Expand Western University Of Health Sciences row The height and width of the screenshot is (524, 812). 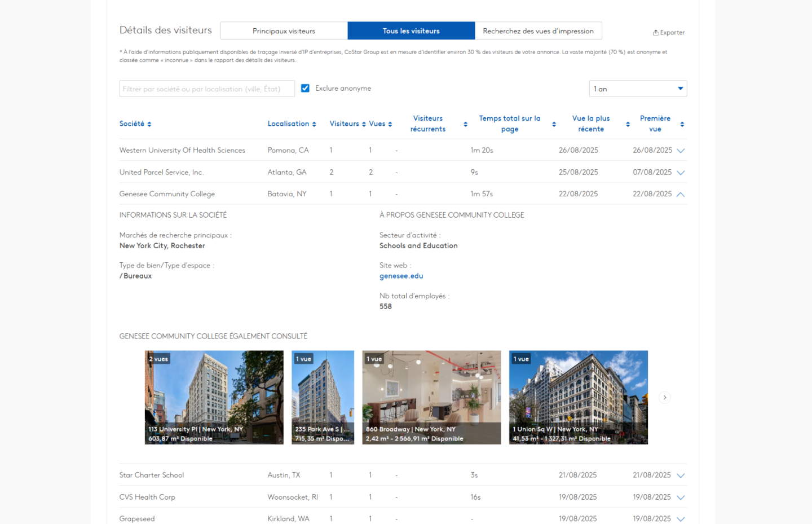pos(681,151)
